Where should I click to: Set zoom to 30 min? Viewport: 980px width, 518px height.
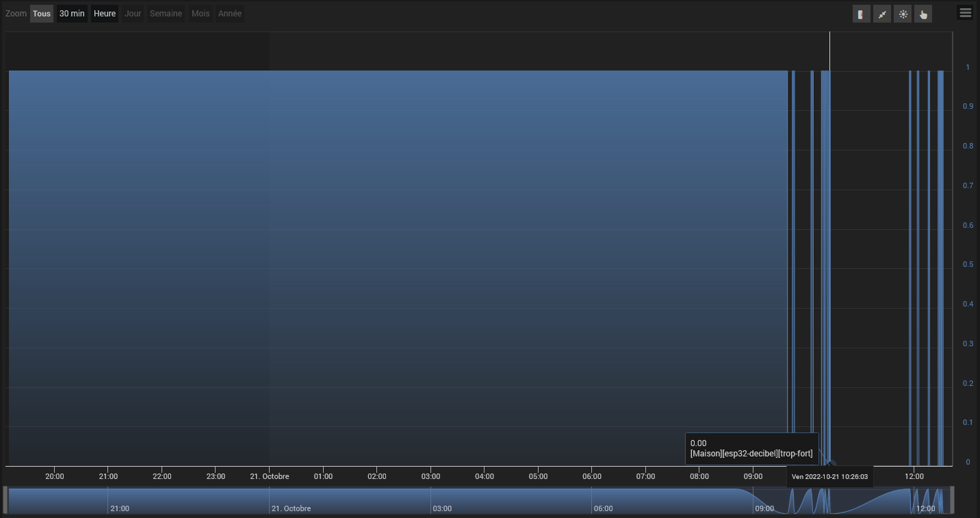72,14
